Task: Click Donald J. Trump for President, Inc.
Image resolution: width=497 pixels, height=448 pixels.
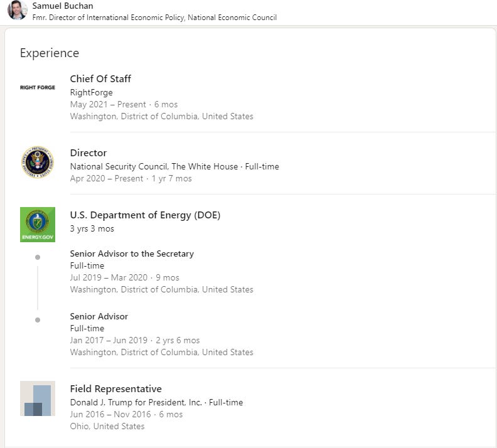Action: click(x=136, y=402)
